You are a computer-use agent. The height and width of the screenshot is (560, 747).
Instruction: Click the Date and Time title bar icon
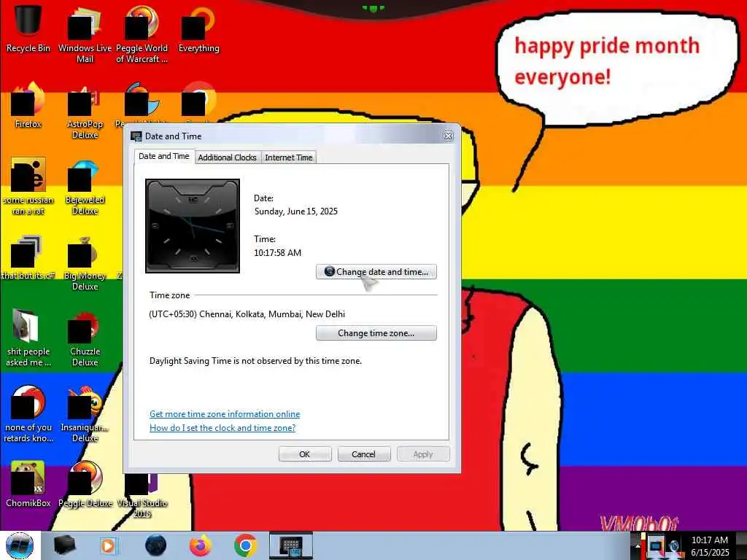point(136,136)
